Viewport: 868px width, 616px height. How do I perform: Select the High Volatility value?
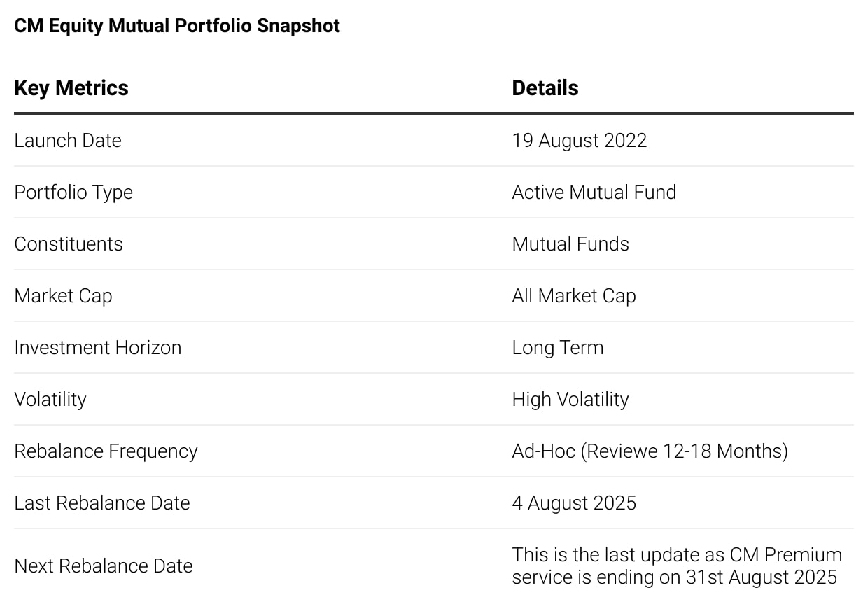tap(570, 400)
